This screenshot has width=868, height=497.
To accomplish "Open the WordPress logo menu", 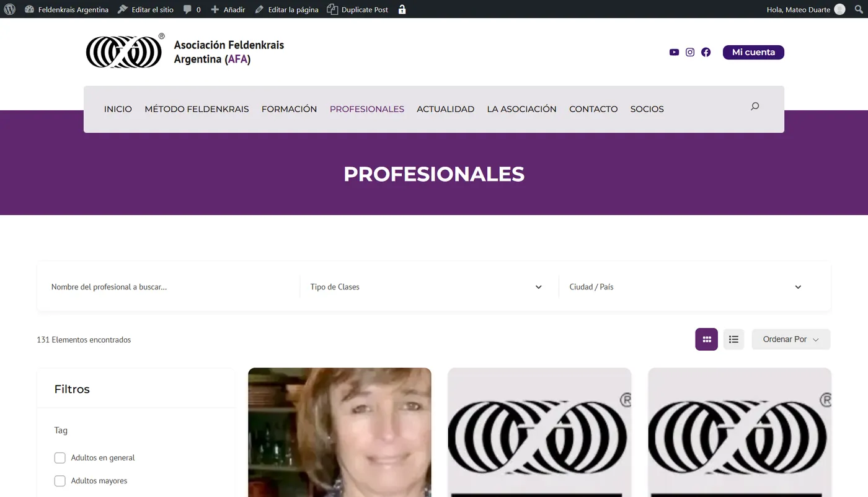I will point(10,9).
